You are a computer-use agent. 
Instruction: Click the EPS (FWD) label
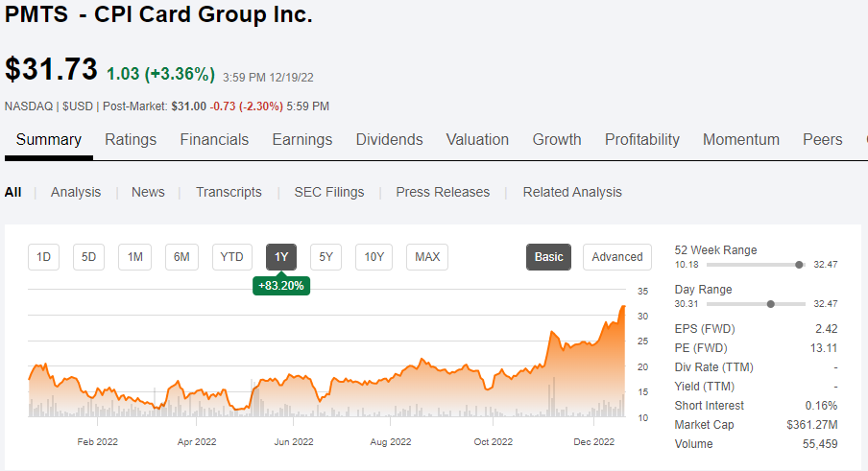click(x=705, y=329)
